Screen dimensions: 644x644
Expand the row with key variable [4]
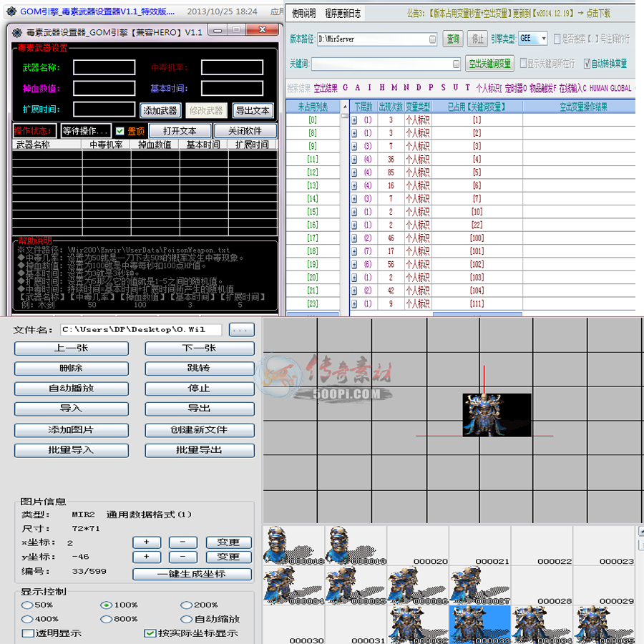pos(354,160)
